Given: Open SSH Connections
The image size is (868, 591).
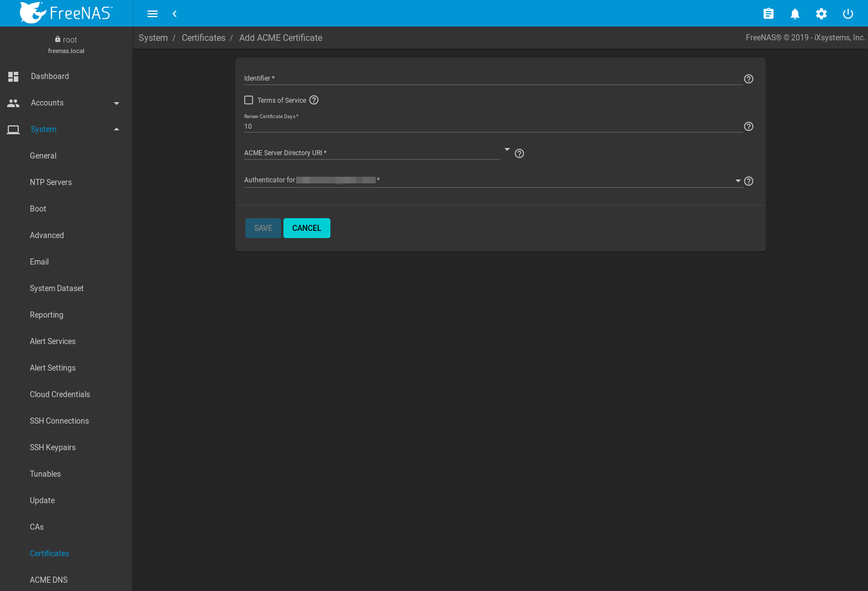Looking at the screenshot, I should point(59,421).
